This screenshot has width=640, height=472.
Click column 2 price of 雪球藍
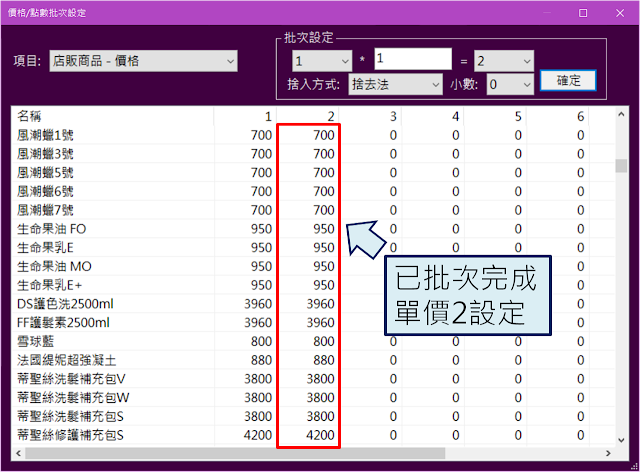click(324, 342)
